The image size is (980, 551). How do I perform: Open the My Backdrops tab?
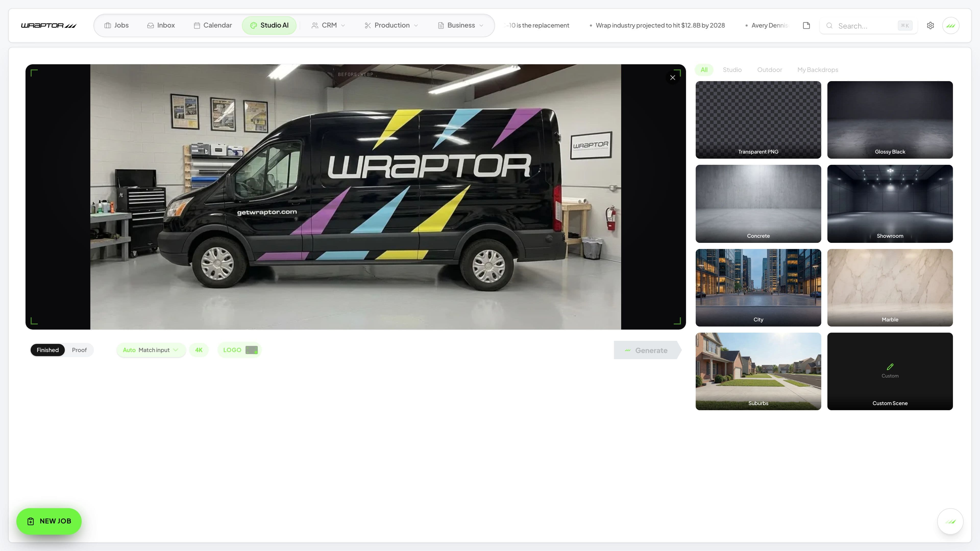point(818,70)
